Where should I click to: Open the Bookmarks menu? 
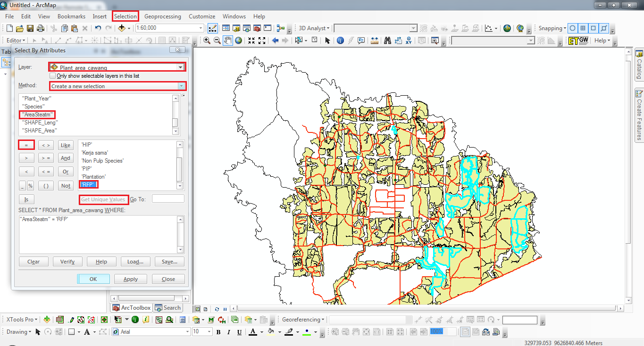pos(71,16)
